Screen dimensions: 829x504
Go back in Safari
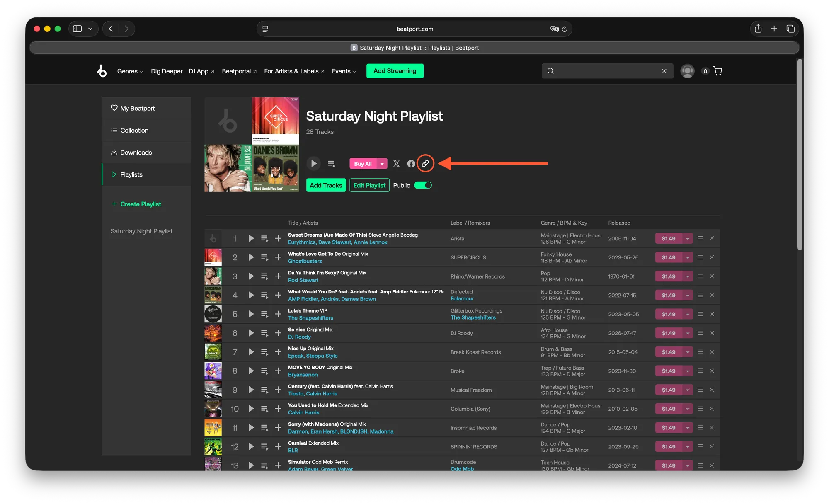[111, 29]
